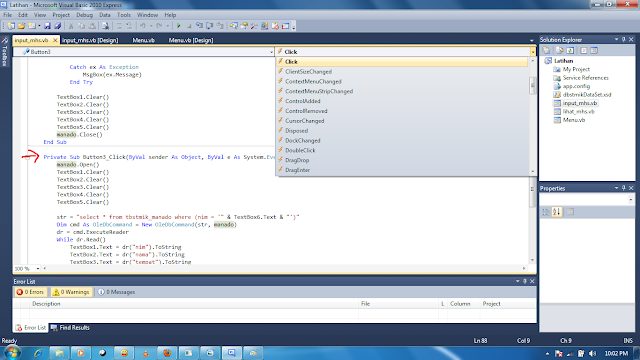Click the Add New Item toolbar icon

click(x=32, y=26)
